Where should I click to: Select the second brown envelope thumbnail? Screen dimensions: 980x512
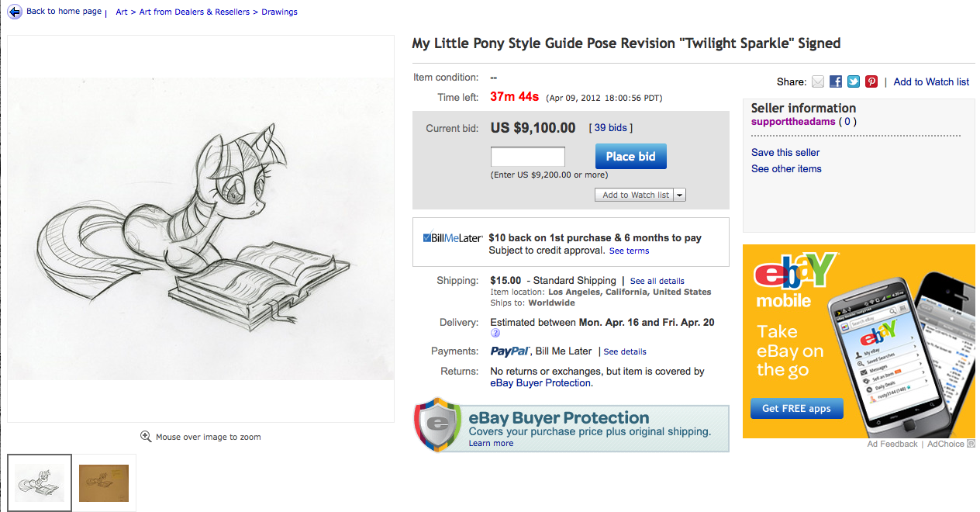(104, 483)
